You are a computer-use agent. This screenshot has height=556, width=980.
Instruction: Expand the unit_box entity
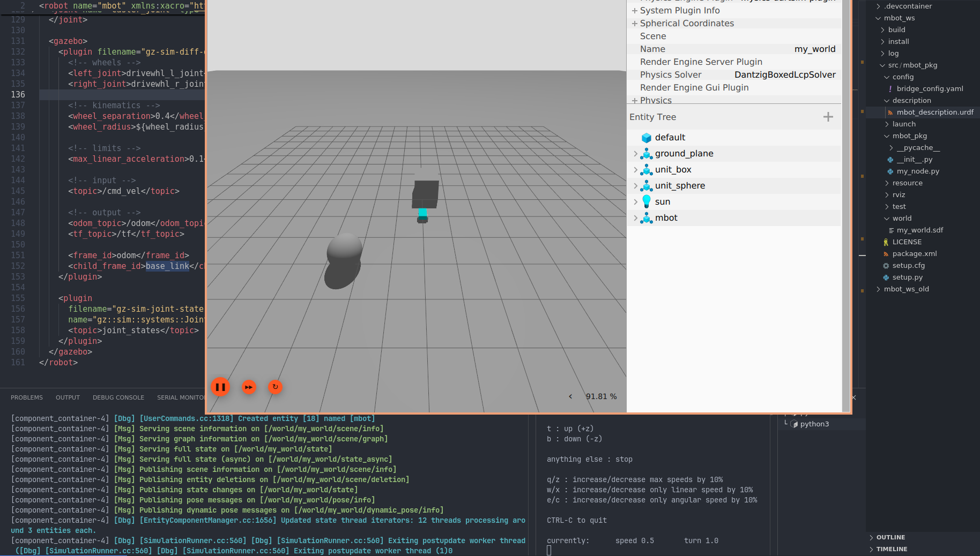[x=635, y=170]
